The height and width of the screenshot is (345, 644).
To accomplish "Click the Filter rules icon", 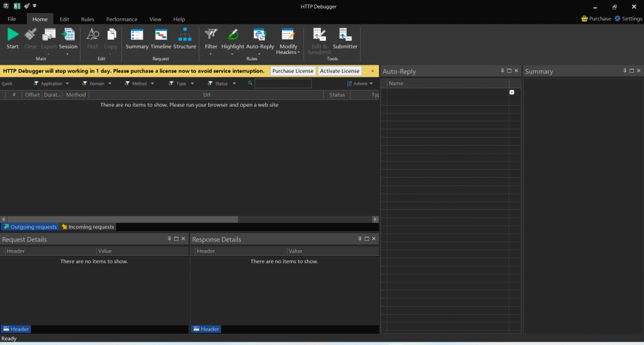I will tap(211, 35).
